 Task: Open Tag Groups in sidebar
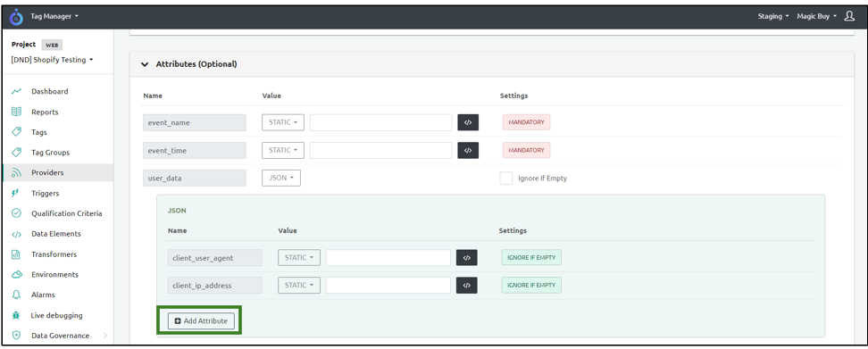(50, 152)
